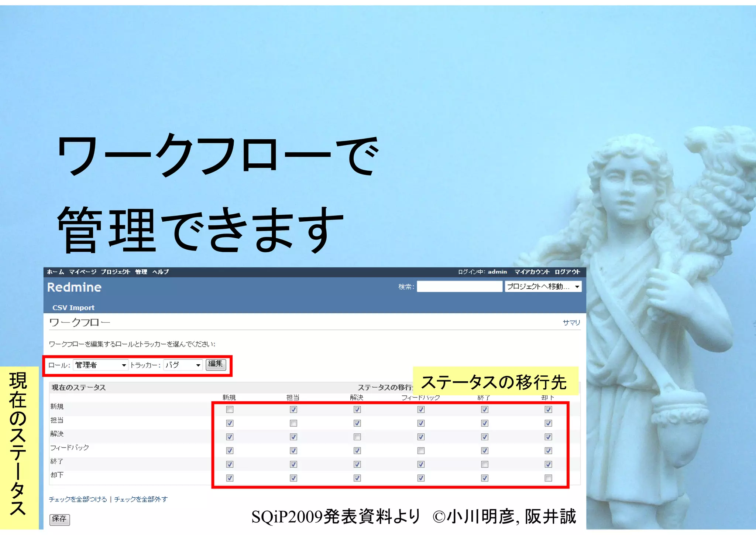Screen dimensions: 756x535
Task: Uncheck 新規 to 担当 transition box
Action: (293, 409)
